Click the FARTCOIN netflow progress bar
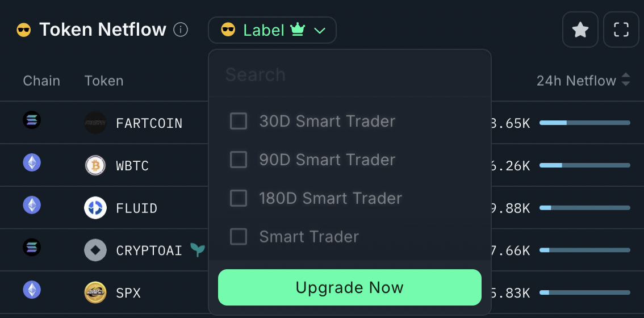 585,123
